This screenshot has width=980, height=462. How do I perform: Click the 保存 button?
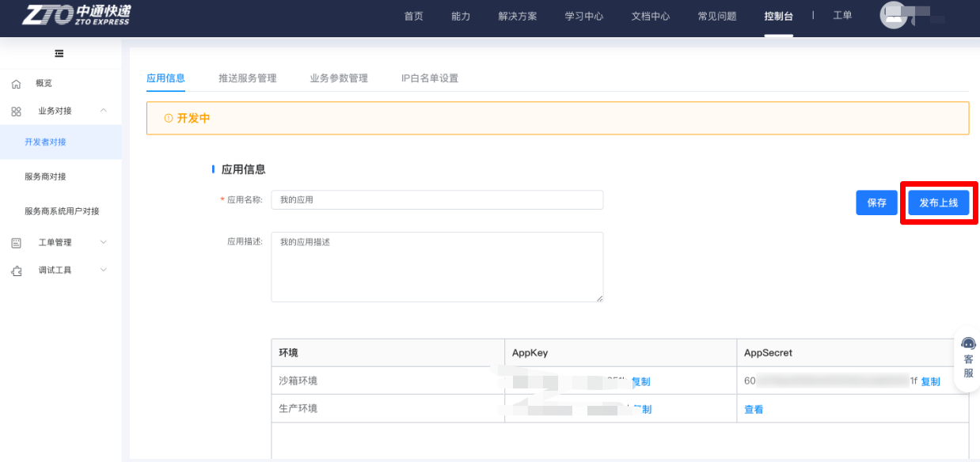tap(876, 203)
